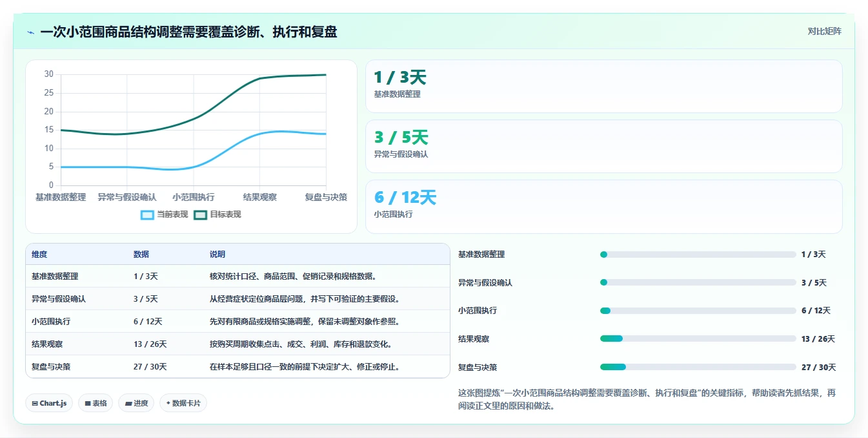This screenshot has height=438, width=868.
Task: Select the 表格 tag chip
Action: coord(96,403)
